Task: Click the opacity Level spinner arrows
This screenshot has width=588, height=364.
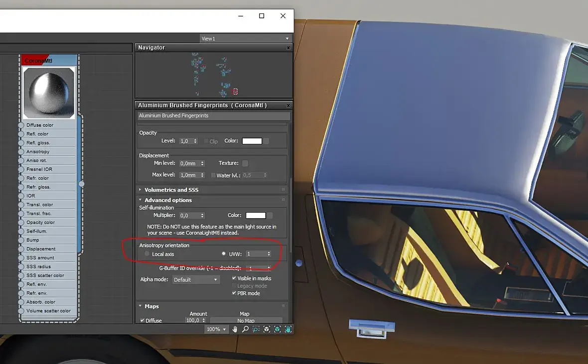Action: (195, 141)
